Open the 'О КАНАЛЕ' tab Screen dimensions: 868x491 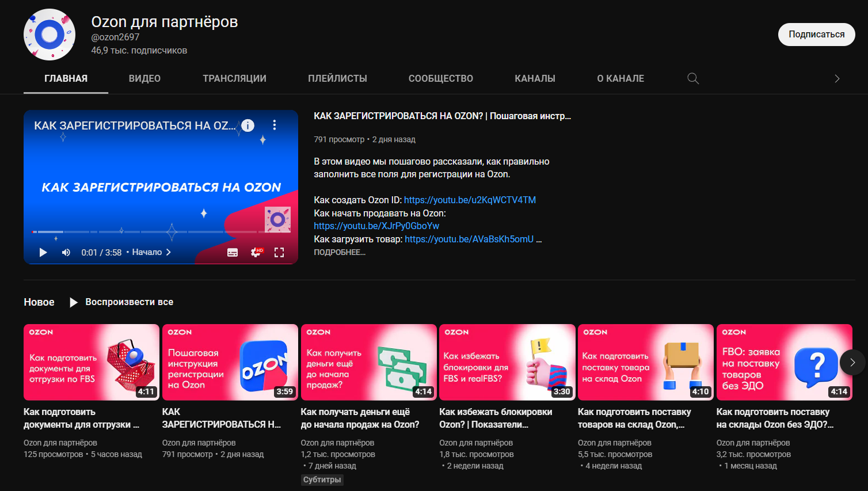(x=620, y=78)
